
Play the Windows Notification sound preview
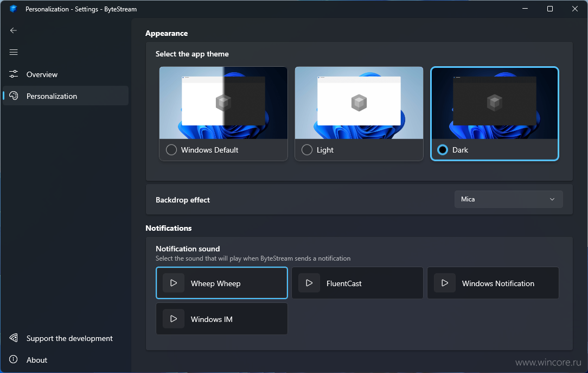[445, 283]
